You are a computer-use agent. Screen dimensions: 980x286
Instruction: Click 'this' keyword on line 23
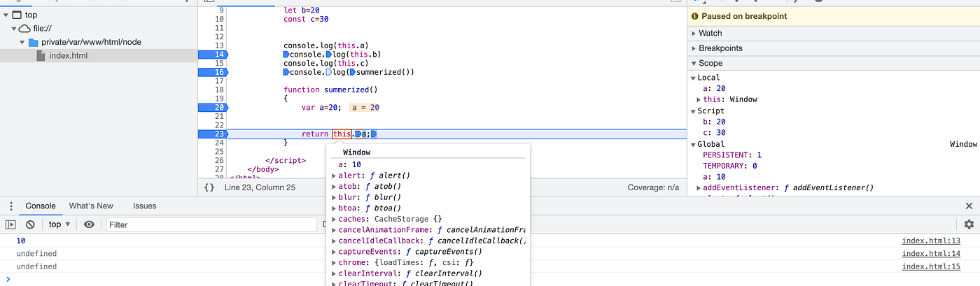point(342,134)
